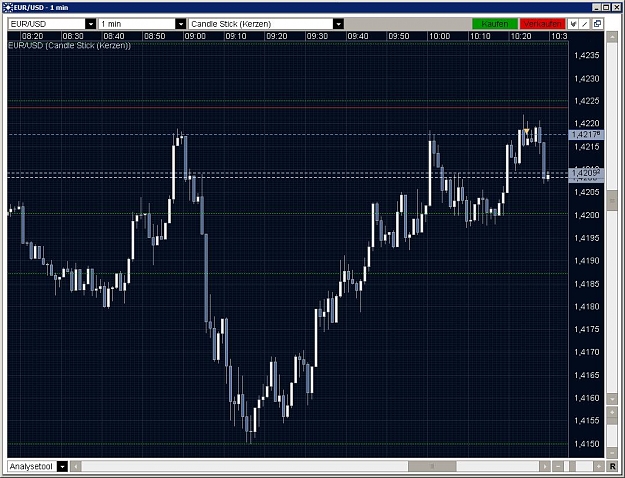Click the 1,4215 price axis label

click(x=587, y=147)
